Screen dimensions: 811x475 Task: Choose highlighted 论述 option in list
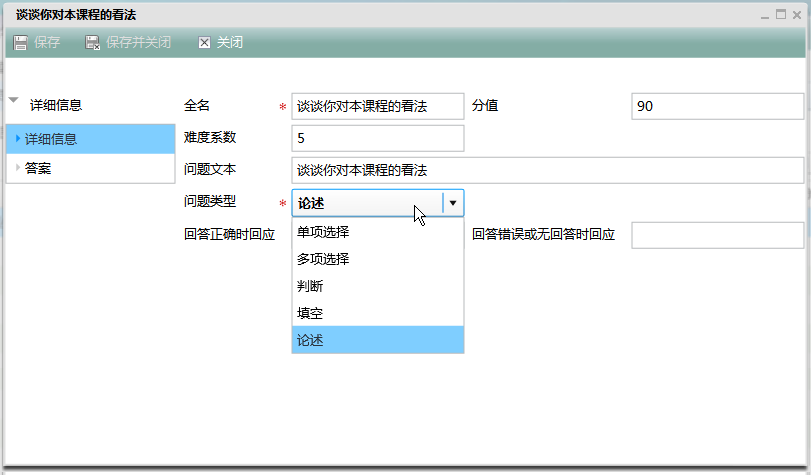[378, 340]
